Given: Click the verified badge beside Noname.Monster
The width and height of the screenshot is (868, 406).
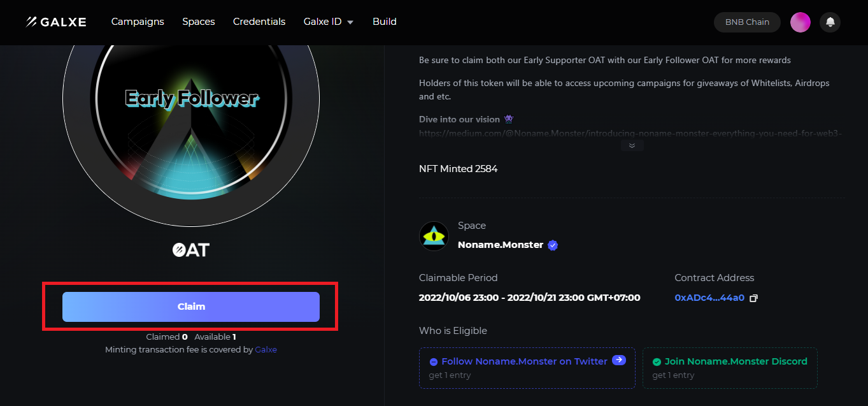Looking at the screenshot, I should [553, 245].
